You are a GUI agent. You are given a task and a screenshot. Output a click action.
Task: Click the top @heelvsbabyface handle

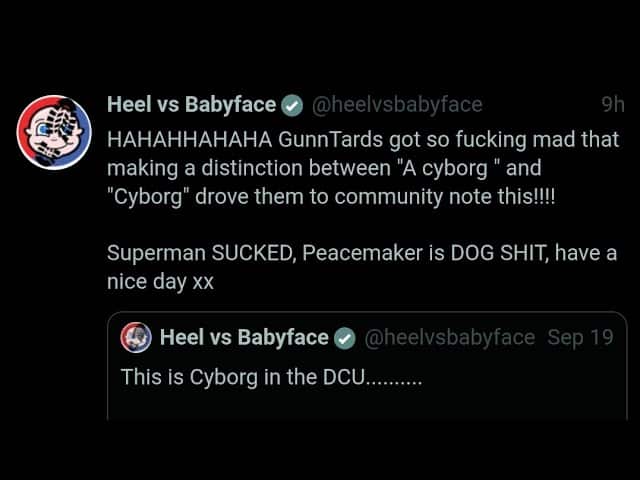click(397, 104)
